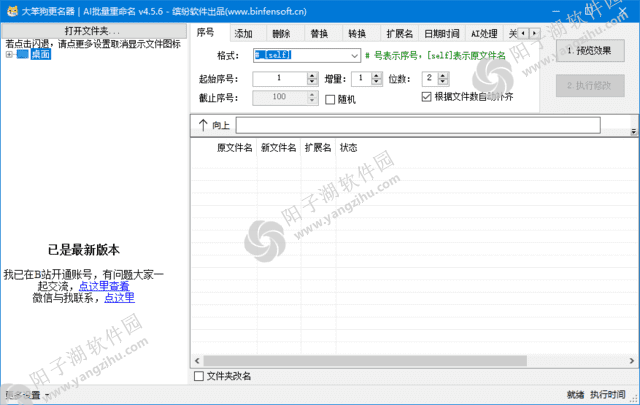The height and width of the screenshot is (405, 640).
Task: Select the 日期时间 tab
Action: (x=442, y=33)
